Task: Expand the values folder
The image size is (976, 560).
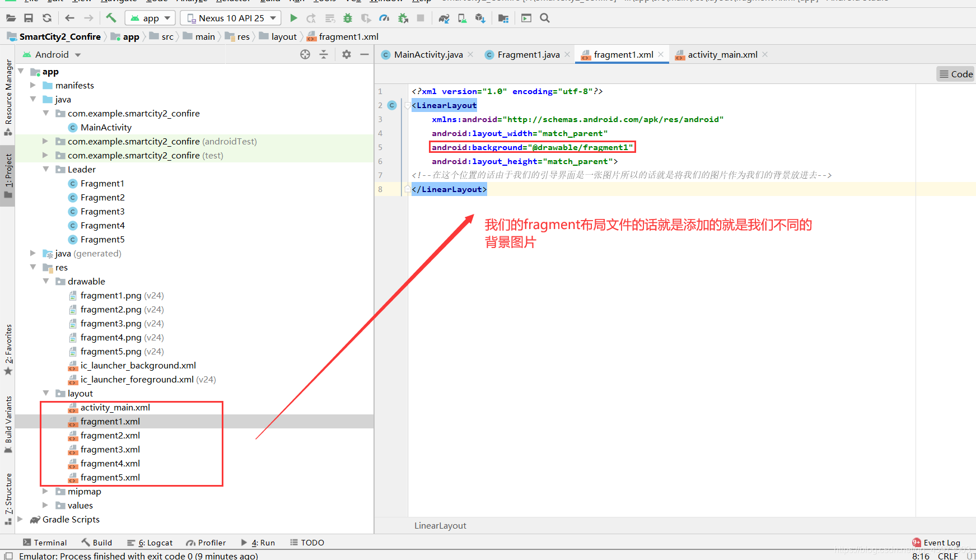Action: coord(45,505)
